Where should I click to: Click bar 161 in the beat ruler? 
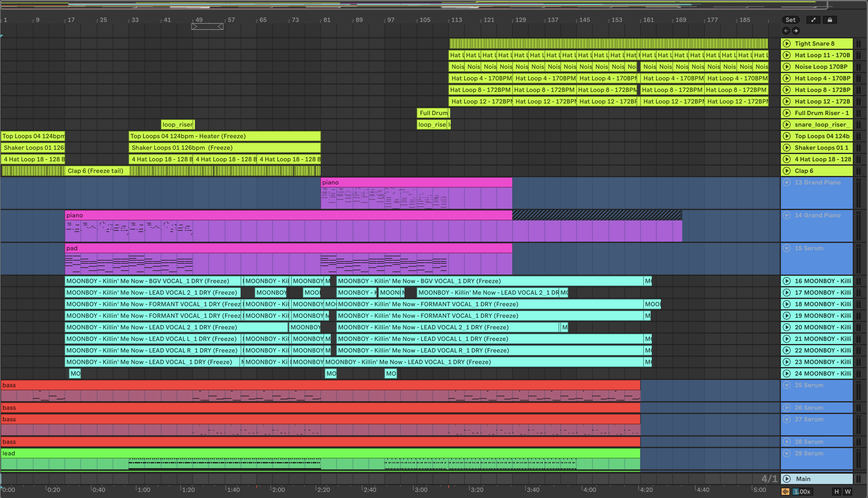pyautogui.click(x=648, y=20)
